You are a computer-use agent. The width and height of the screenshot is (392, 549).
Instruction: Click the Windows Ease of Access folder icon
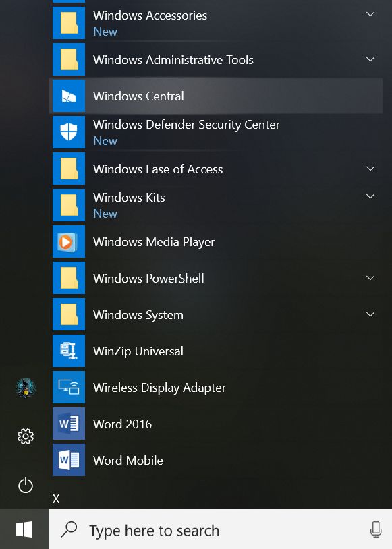pyautogui.click(x=69, y=169)
